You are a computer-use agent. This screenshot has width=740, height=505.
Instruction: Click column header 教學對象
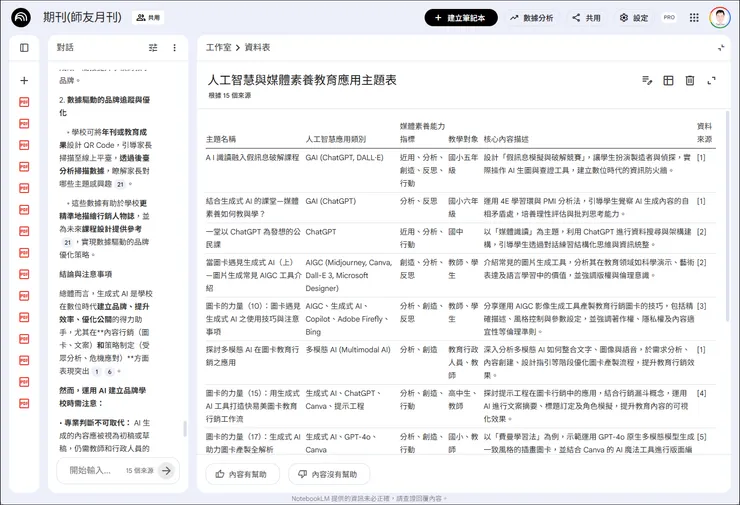tap(463, 139)
